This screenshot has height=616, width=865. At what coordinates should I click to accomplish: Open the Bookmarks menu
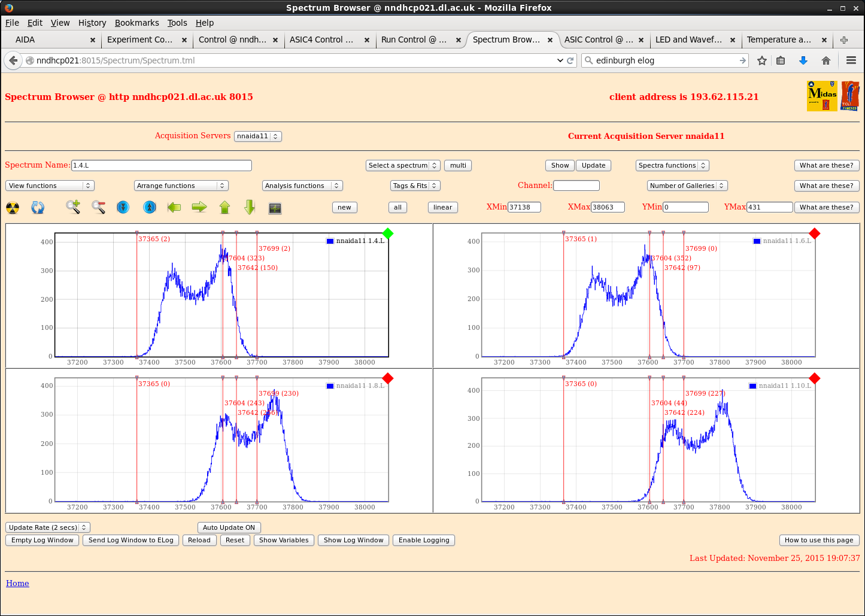tap(136, 23)
